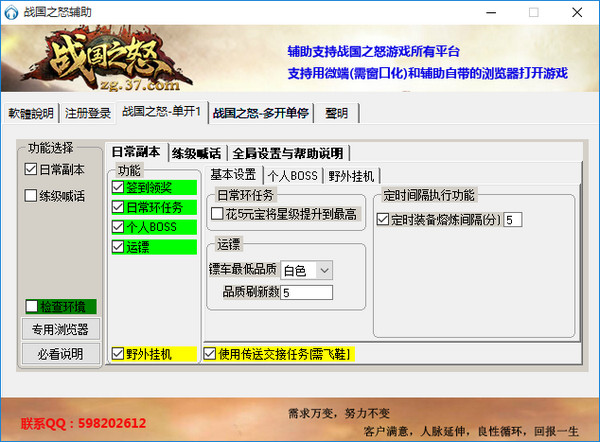
Task: Click the smelting interval minutes field
Action: (513, 220)
